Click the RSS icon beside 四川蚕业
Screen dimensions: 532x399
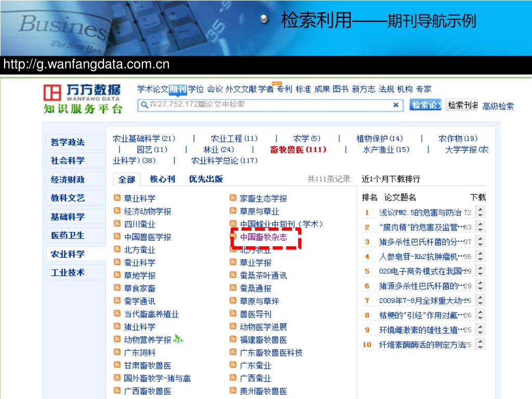click(x=117, y=223)
